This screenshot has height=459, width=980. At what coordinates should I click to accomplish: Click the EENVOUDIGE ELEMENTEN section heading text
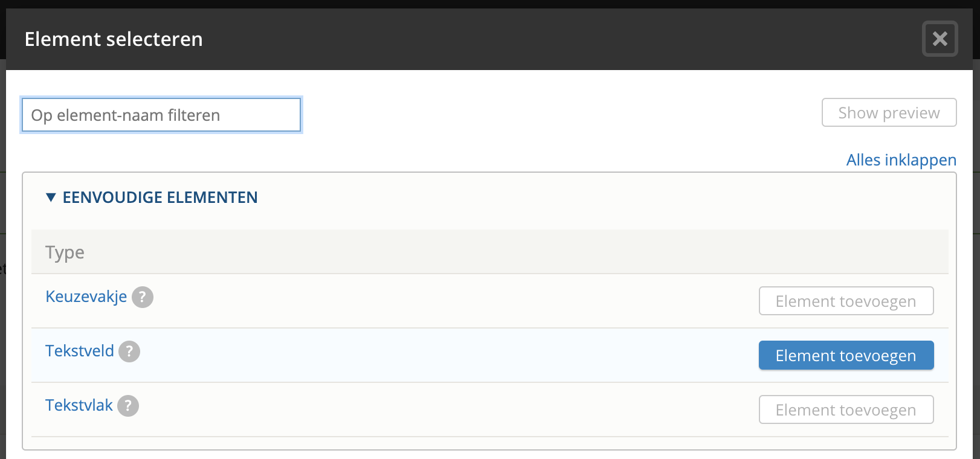point(160,197)
